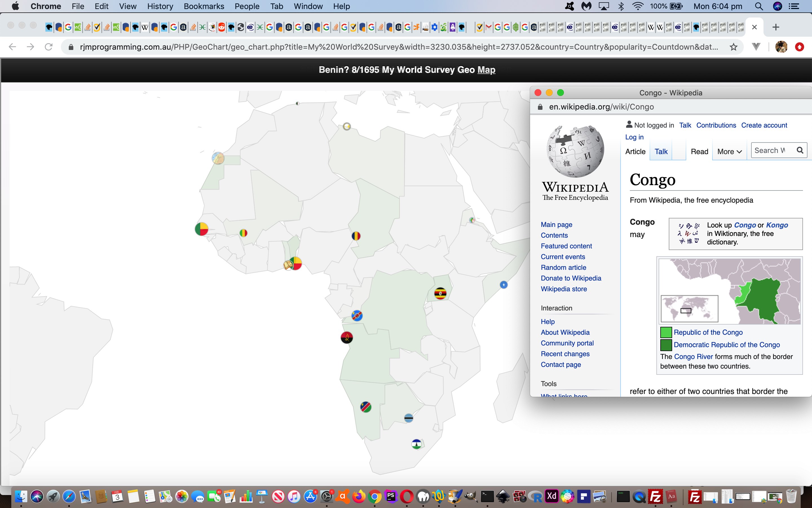This screenshot has width=812, height=508.
Task: Reload the geo chart page
Action: point(49,47)
